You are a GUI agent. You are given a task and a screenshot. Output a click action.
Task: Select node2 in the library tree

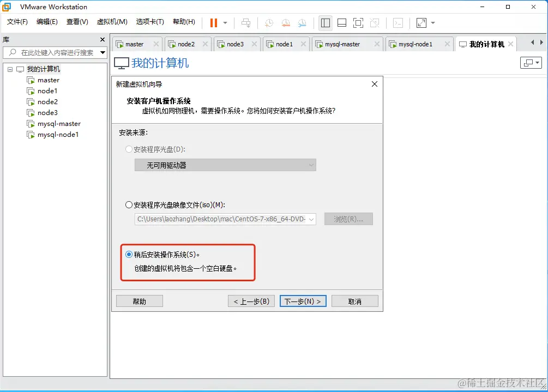47,101
